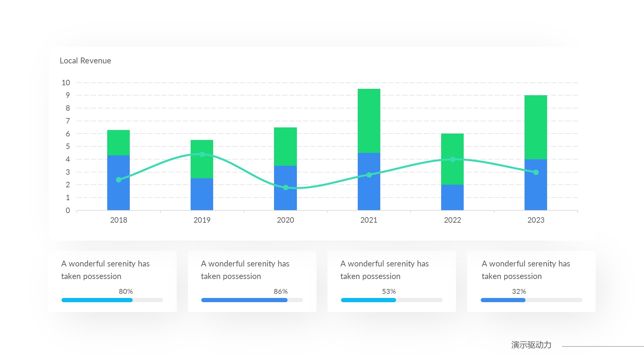Click the 2023 line data point
644x362 pixels.
tap(536, 172)
